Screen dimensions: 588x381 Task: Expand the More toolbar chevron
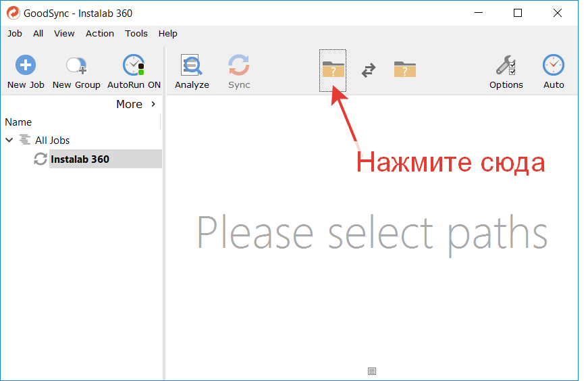(153, 104)
